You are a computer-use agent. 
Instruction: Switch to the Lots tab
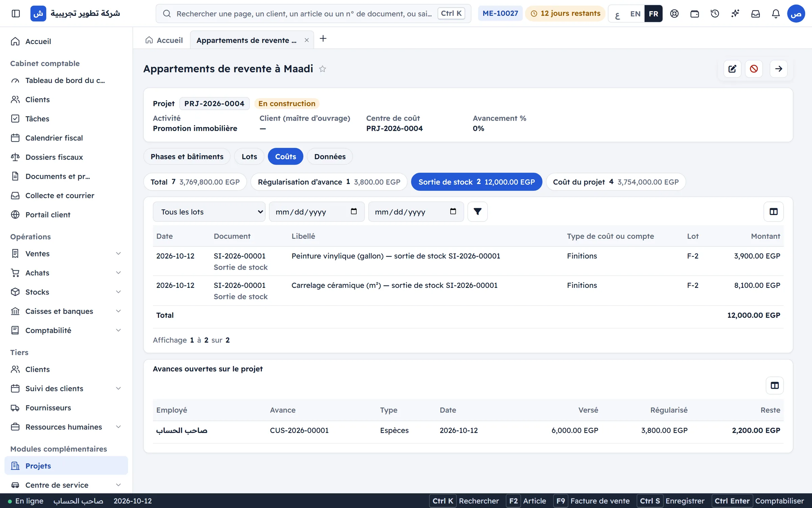click(249, 156)
